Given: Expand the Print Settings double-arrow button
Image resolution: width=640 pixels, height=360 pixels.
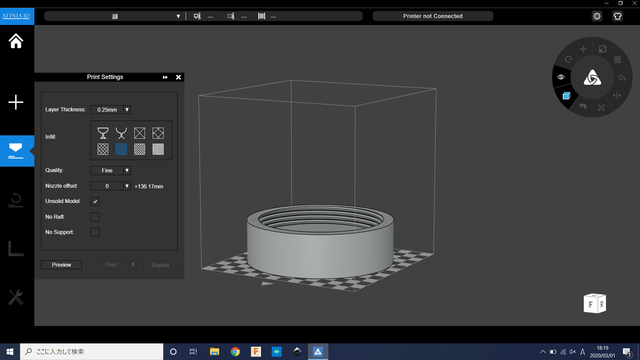Looking at the screenshot, I should 165,77.
